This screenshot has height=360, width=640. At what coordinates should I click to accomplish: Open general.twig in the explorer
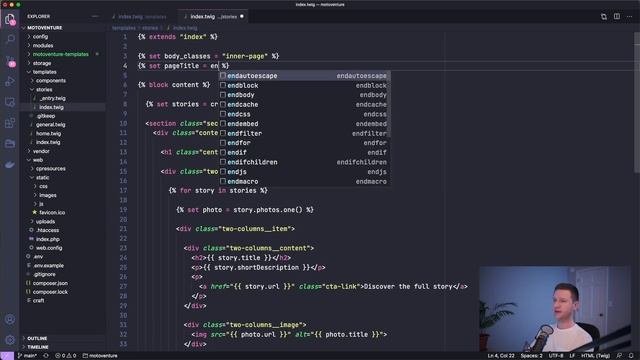click(51, 125)
